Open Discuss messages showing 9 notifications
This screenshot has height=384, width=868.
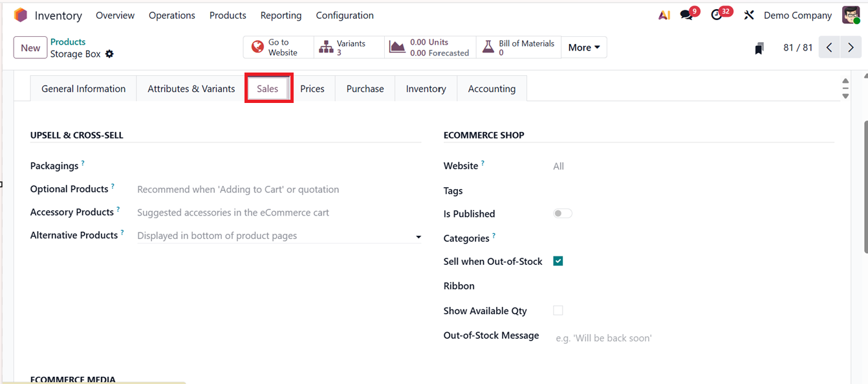pos(684,14)
